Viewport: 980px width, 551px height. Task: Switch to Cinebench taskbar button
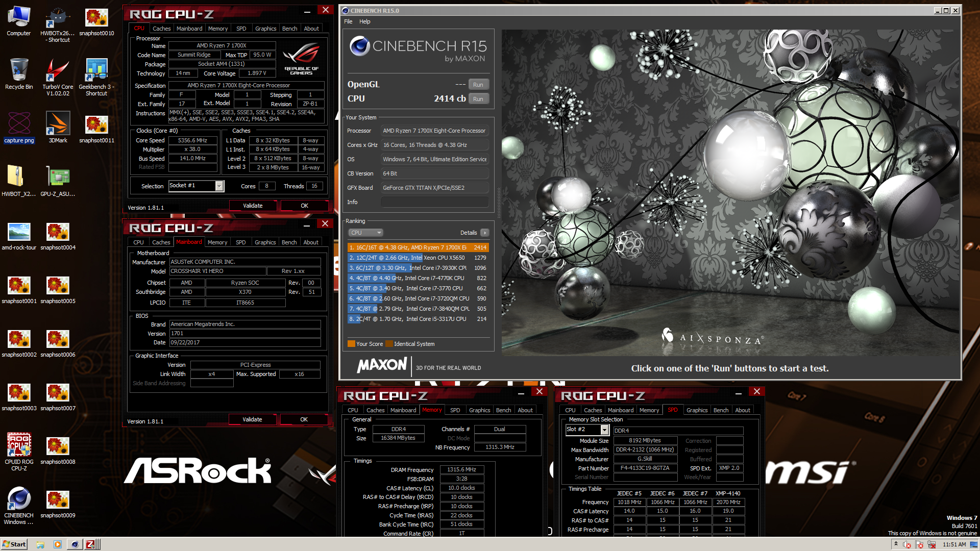click(75, 544)
